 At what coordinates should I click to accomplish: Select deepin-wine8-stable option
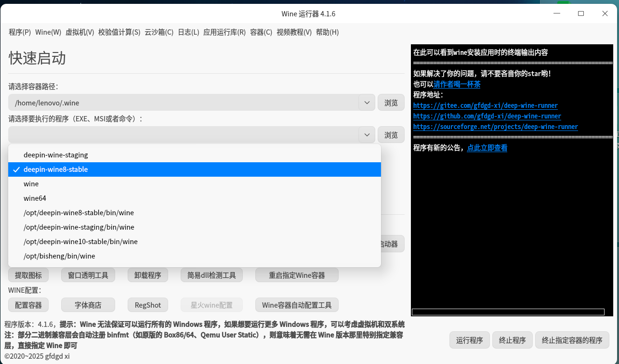point(195,169)
